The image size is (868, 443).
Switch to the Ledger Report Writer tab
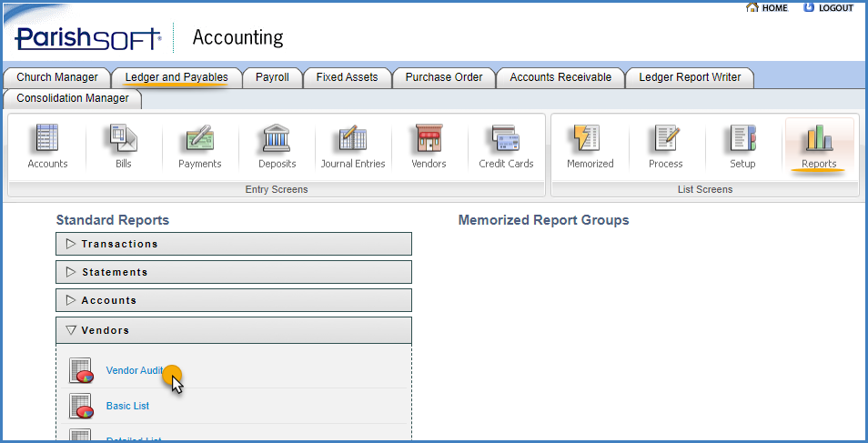[690, 77]
